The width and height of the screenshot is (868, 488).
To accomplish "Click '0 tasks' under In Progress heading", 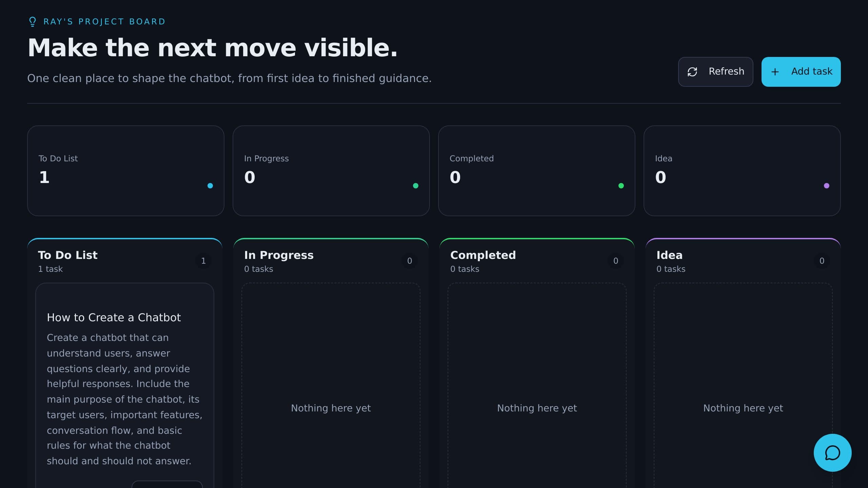I will (258, 269).
